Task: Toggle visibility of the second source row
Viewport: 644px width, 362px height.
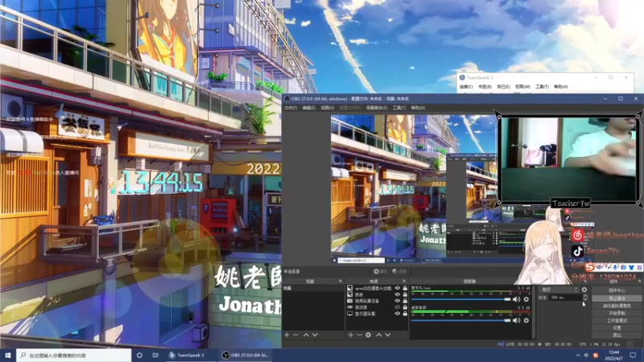Action: (397, 294)
